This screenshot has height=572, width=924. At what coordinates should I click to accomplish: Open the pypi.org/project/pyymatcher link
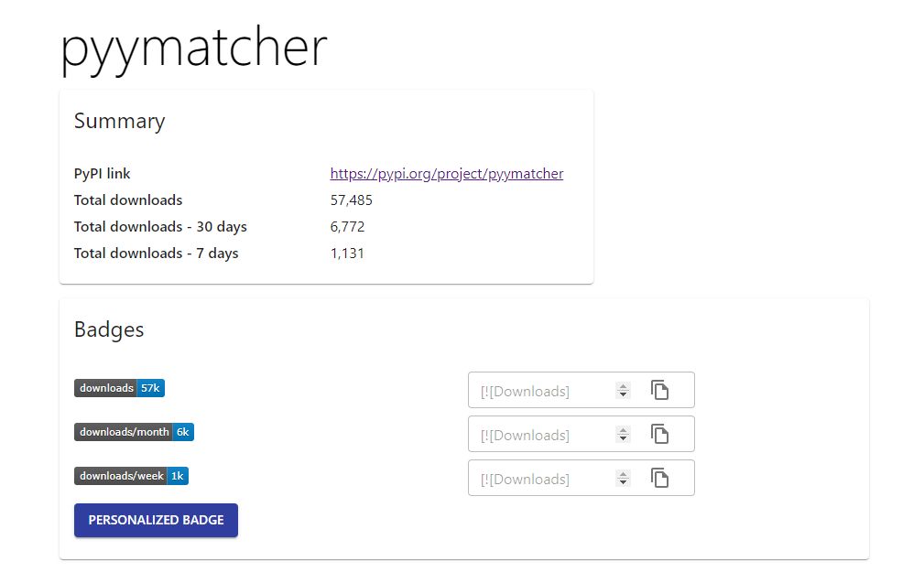point(447,174)
